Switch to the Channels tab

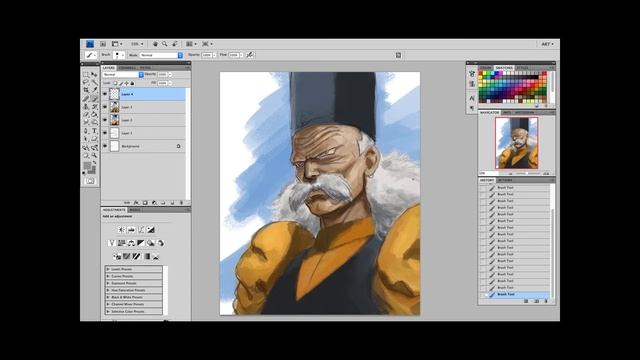[x=127, y=68]
